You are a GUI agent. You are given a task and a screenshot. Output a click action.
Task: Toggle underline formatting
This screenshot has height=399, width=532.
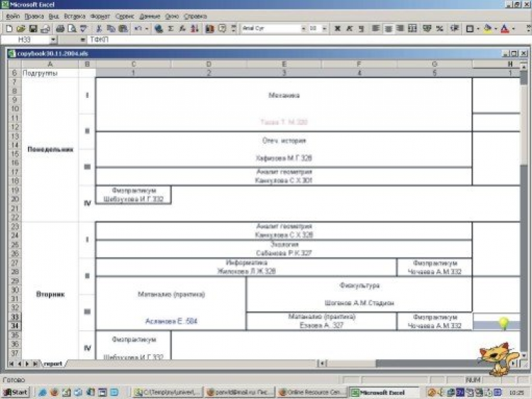click(x=361, y=29)
